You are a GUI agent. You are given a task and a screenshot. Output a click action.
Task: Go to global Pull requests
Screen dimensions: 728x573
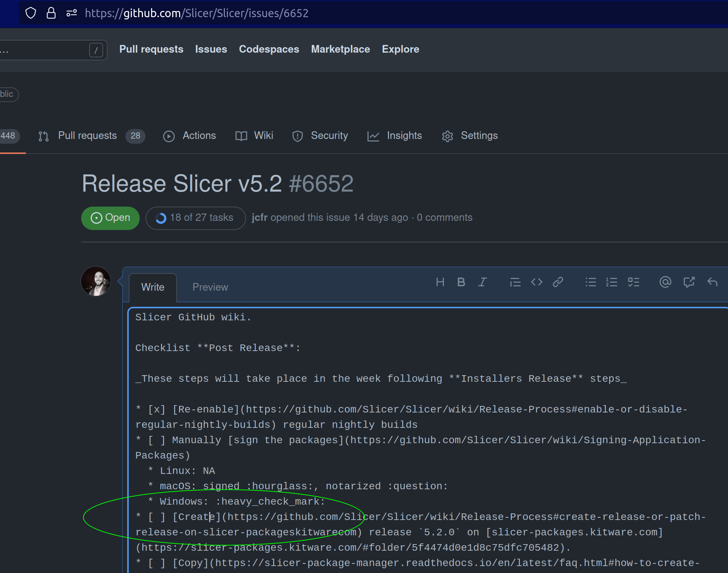click(x=151, y=49)
